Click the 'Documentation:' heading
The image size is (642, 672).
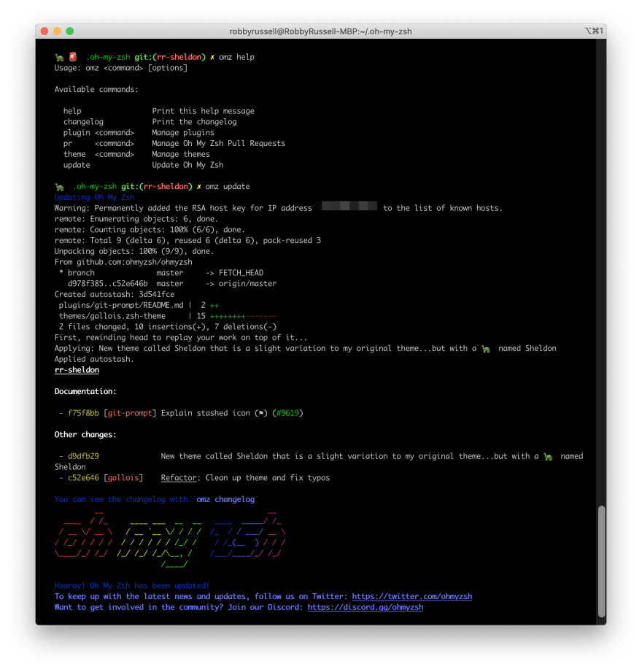pyautogui.click(x=85, y=391)
